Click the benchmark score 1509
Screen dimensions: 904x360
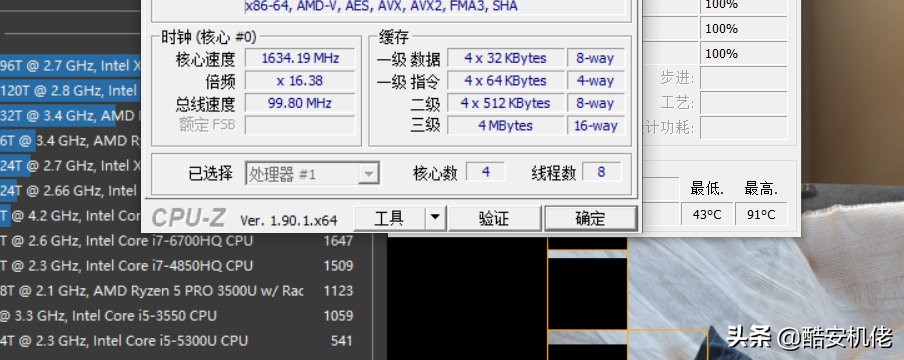[x=338, y=265]
